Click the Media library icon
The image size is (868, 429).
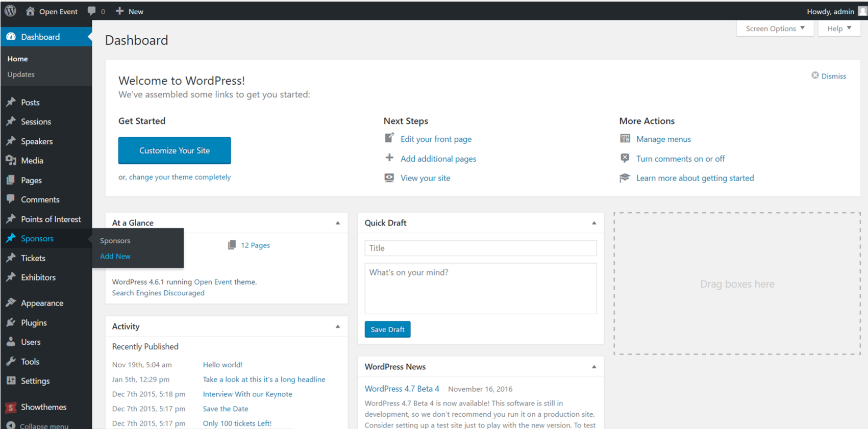click(x=11, y=160)
